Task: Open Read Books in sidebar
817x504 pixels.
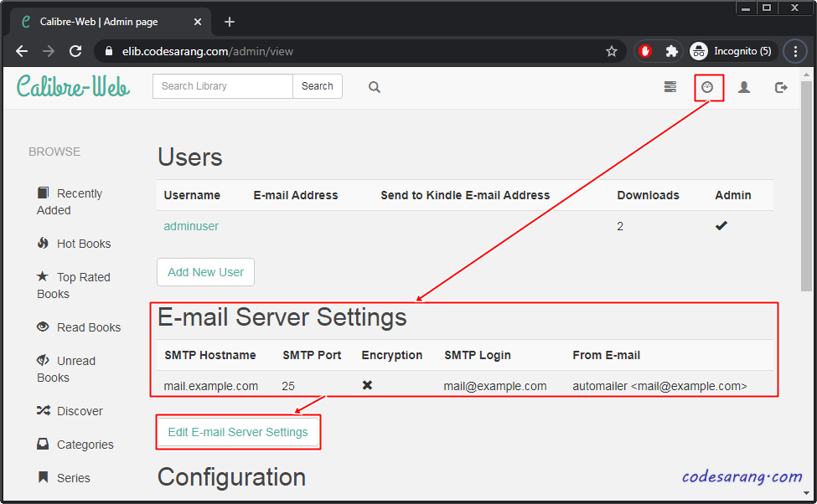Action: pos(79,327)
